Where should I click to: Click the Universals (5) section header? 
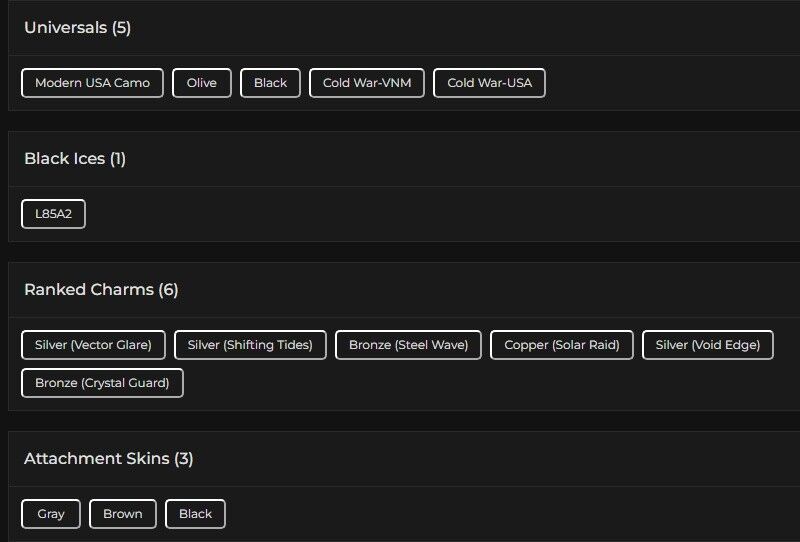pos(77,28)
